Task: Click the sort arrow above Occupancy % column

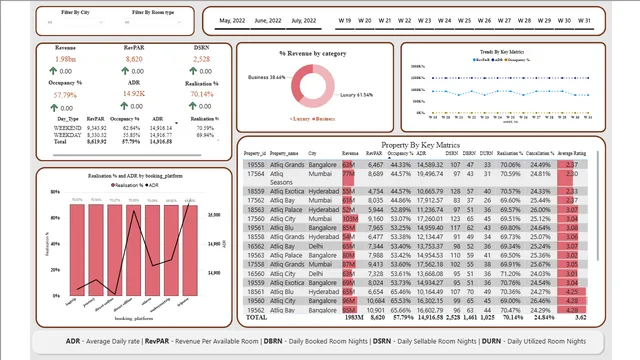Action: 389,158
